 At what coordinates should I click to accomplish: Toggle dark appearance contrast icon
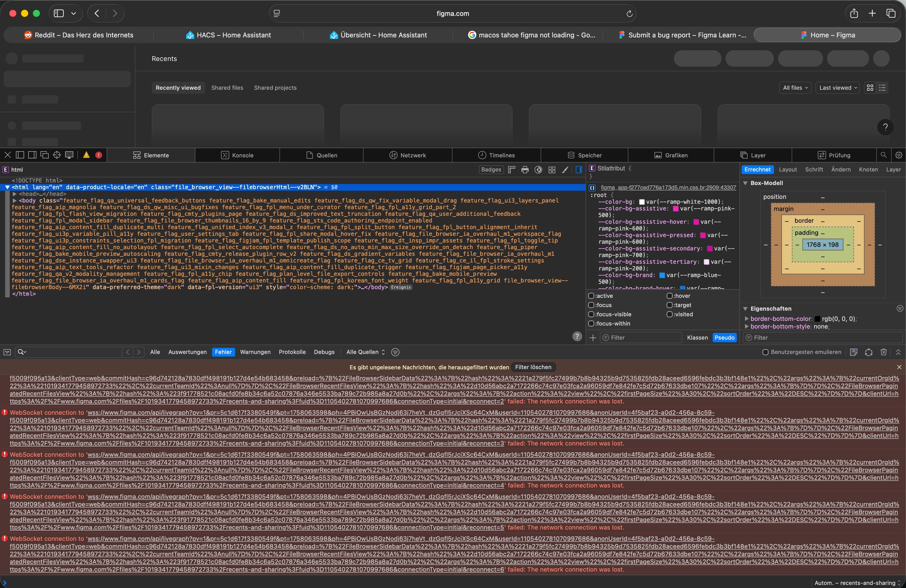point(538,170)
